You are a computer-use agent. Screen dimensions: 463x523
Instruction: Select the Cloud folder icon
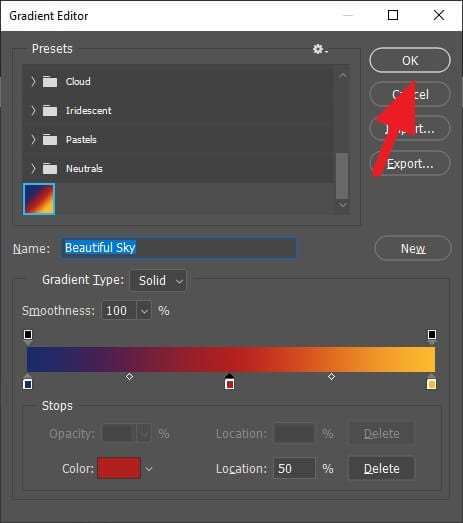[50, 81]
